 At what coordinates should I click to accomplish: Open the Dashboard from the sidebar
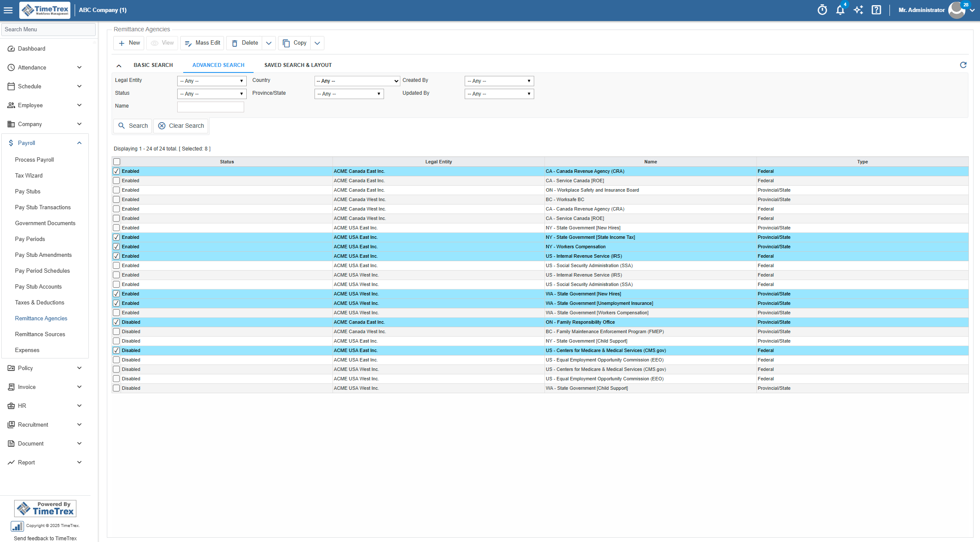(x=32, y=48)
